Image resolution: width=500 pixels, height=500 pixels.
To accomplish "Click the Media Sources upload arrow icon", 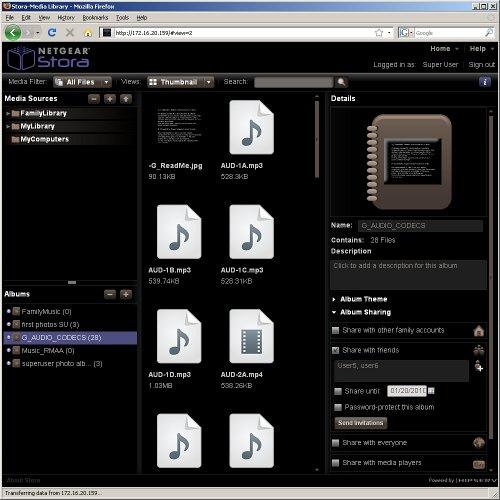I will (x=126, y=99).
